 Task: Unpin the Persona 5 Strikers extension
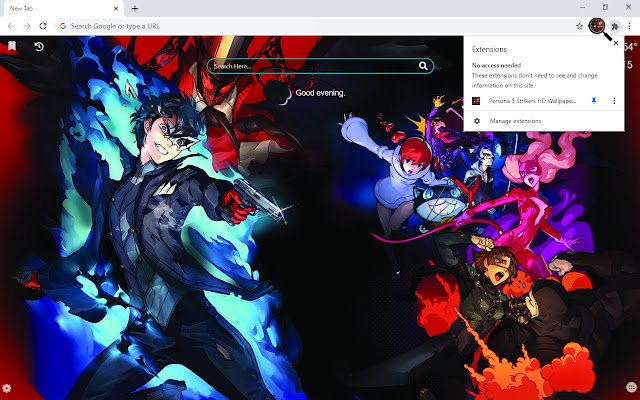(594, 101)
